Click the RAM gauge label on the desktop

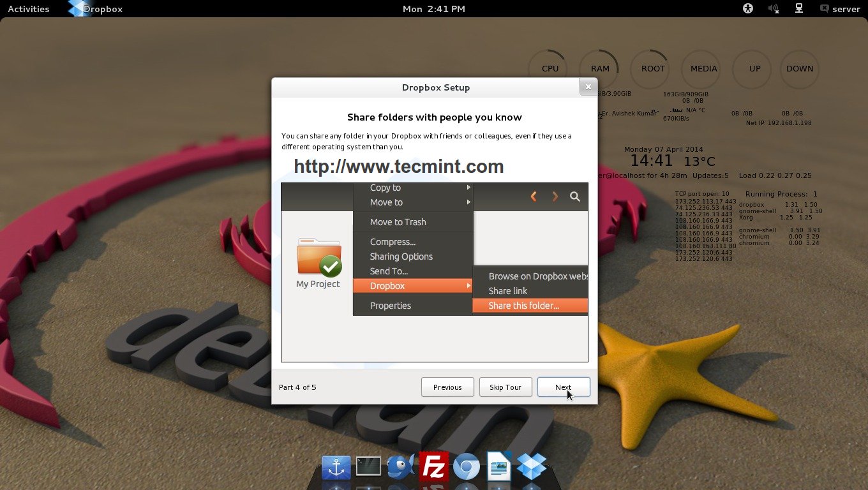point(600,69)
